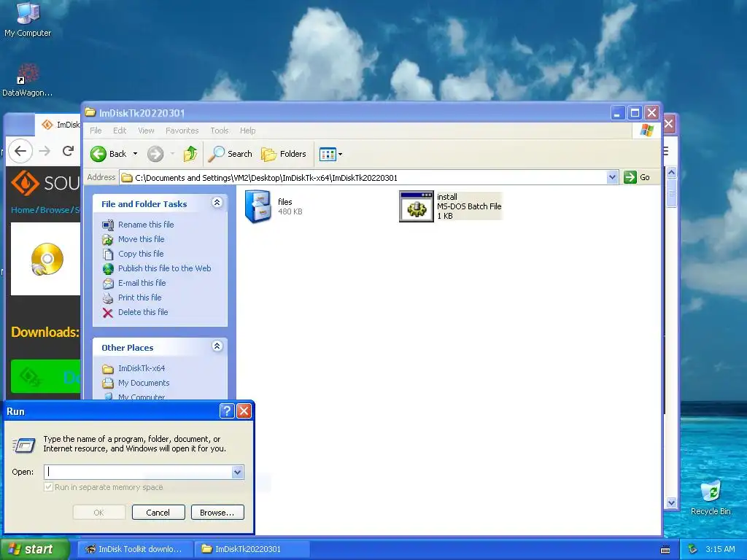Viewport: 747px width, 560px height.
Task: Switch to ImDiskTk20220301 taskbar item
Action: click(252, 549)
